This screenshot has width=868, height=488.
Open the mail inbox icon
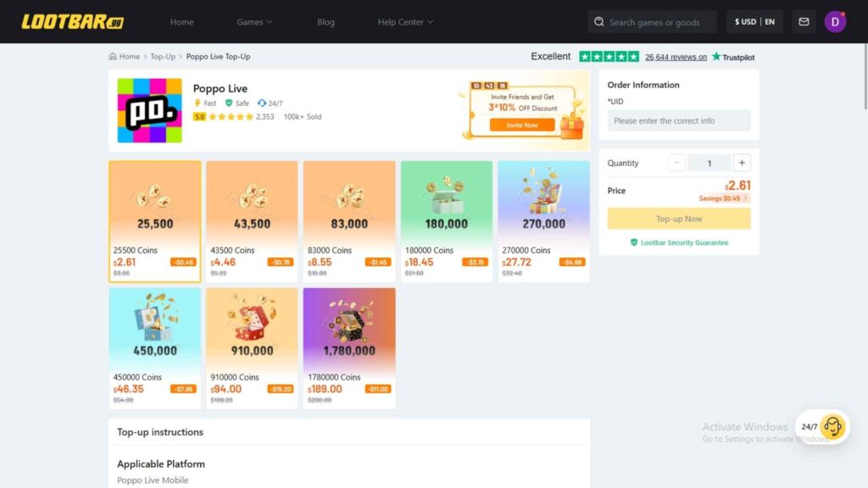click(x=804, y=21)
